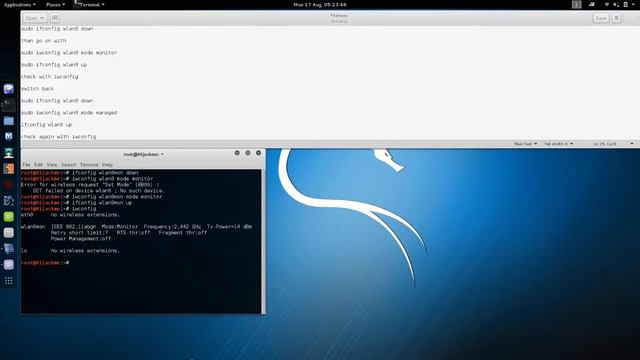The width and height of the screenshot is (640, 360).
Task: Open the Files folder icon in dock
Action: coord(9,120)
